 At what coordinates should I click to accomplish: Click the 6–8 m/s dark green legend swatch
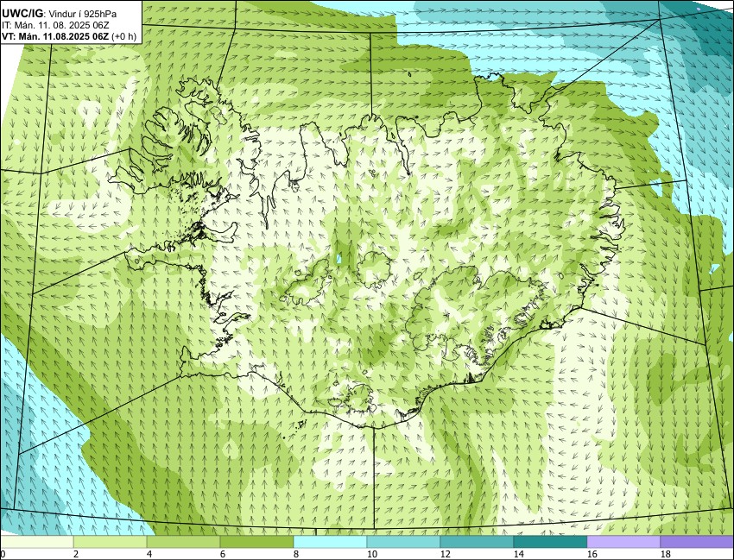point(257,542)
